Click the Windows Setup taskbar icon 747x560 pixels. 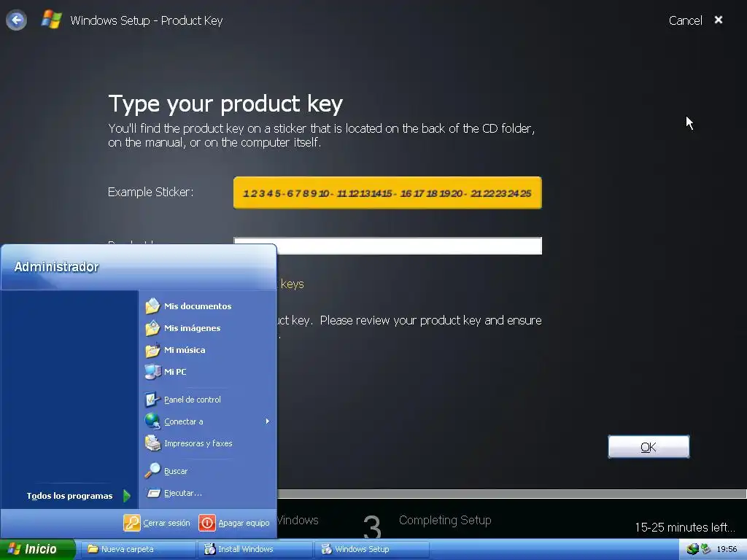326,549
